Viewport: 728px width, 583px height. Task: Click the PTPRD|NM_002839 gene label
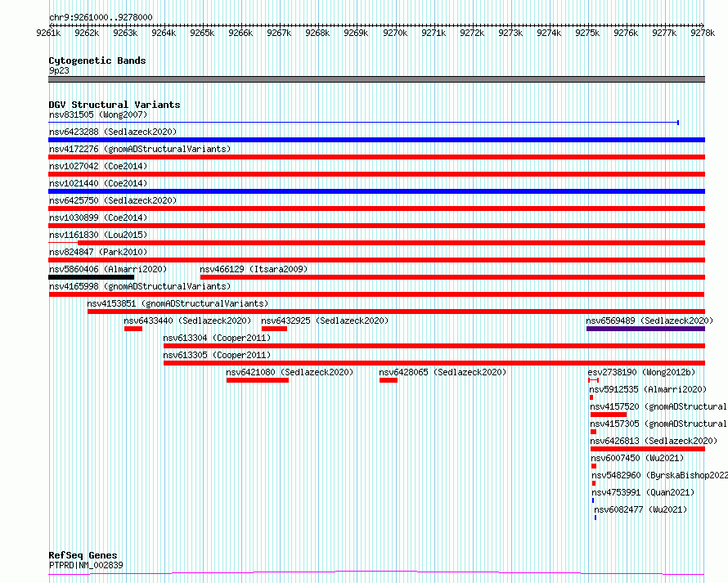86,565
